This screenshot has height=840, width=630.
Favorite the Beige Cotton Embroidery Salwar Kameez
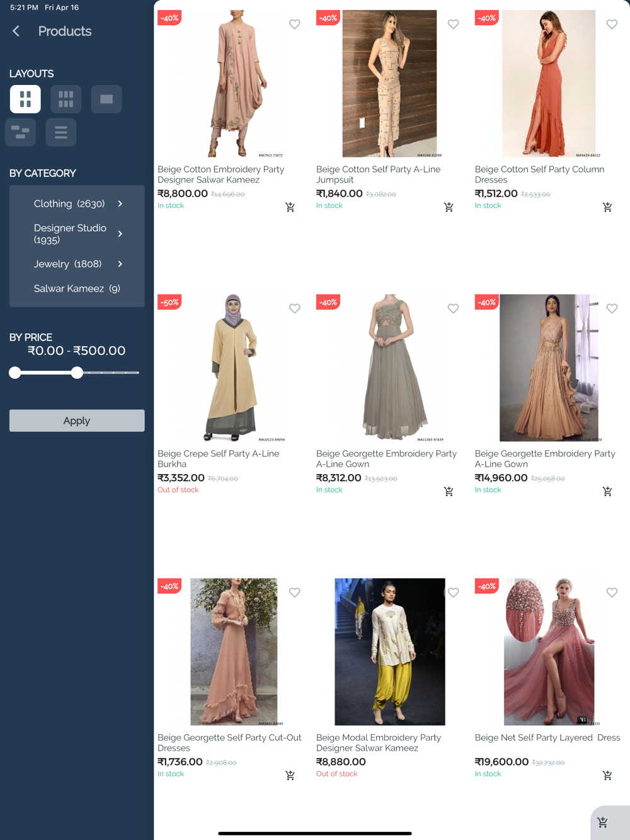pyautogui.click(x=295, y=24)
